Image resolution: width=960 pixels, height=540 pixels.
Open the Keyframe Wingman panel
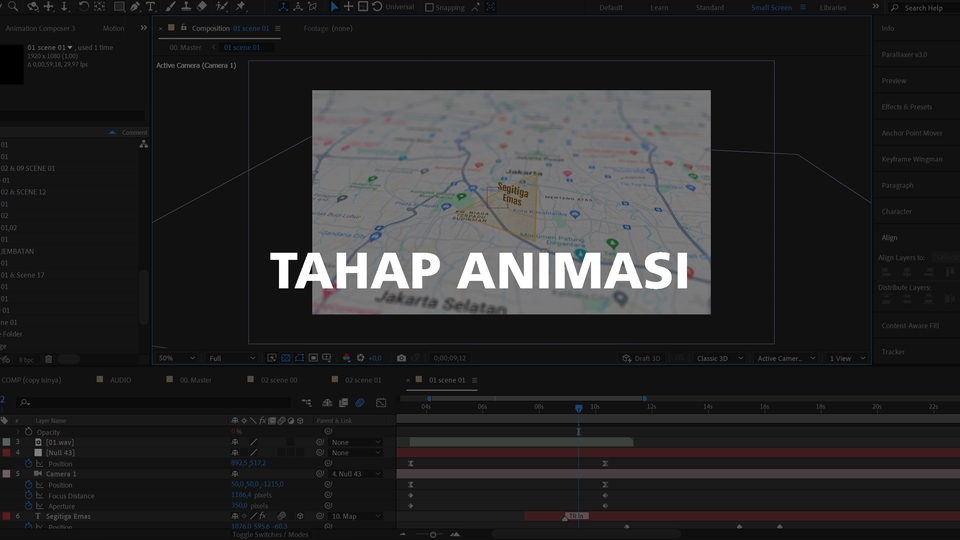[912, 159]
